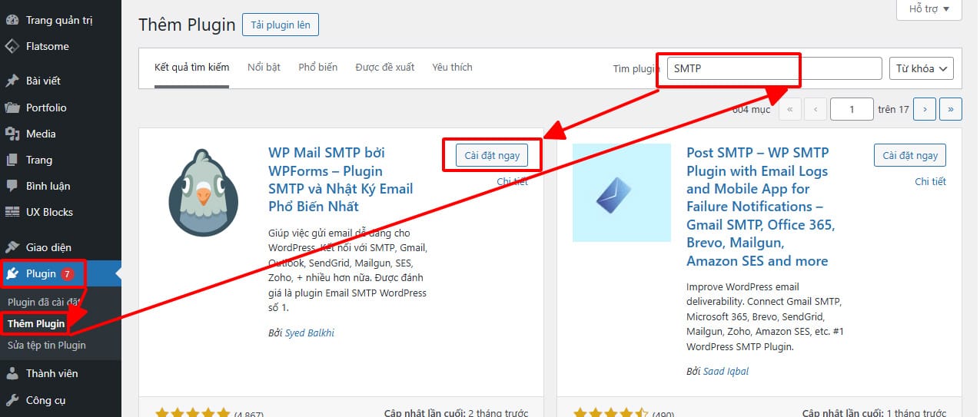This screenshot has height=417, width=980.
Task: Go to the next results page arrow
Action: coord(925,109)
